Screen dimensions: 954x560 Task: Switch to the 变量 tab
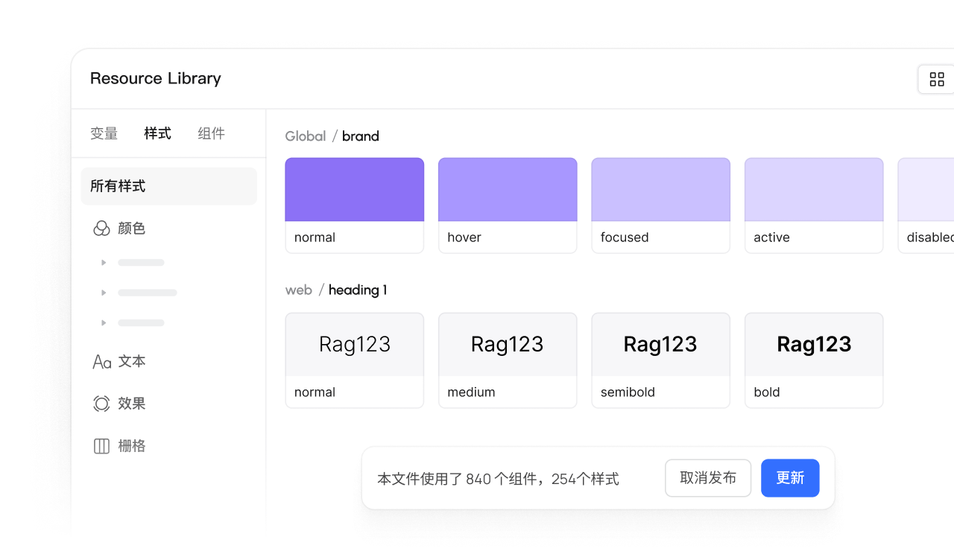pos(104,134)
